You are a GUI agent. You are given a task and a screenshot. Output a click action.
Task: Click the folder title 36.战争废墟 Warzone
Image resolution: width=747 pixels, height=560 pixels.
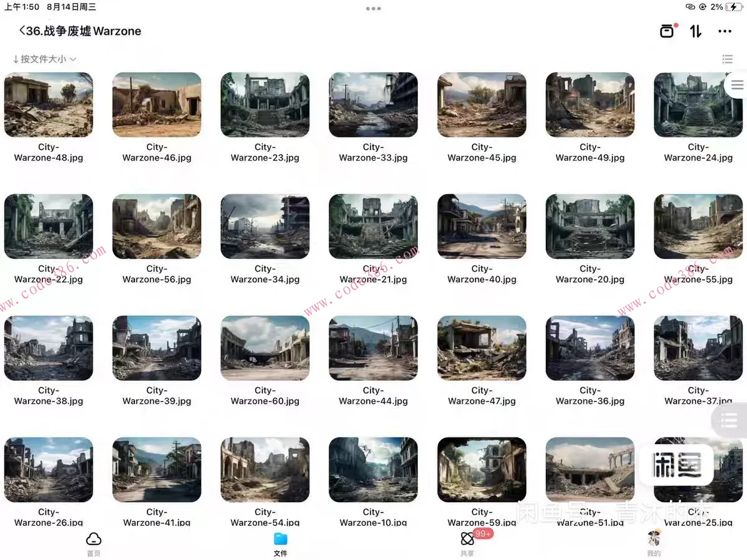click(84, 31)
